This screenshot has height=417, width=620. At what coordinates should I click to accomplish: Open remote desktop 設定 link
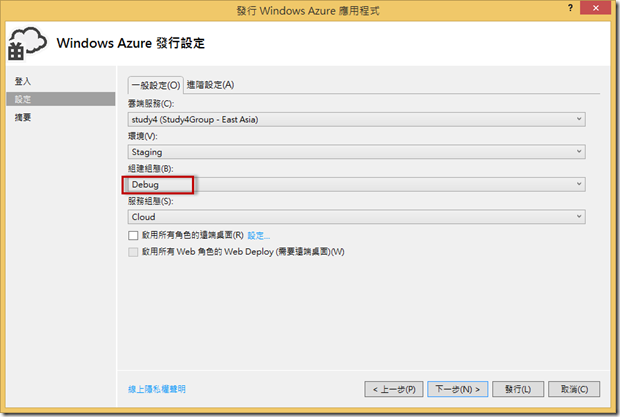tap(259, 236)
